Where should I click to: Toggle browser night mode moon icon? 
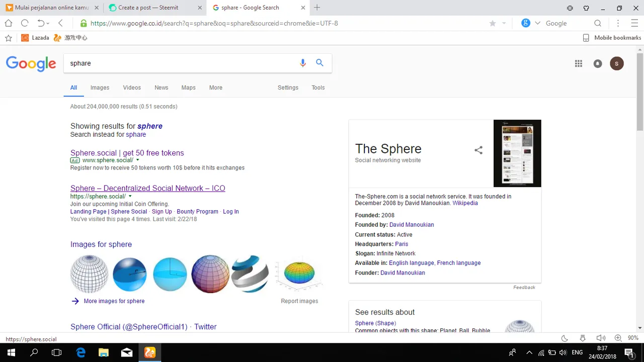(x=565, y=338)
